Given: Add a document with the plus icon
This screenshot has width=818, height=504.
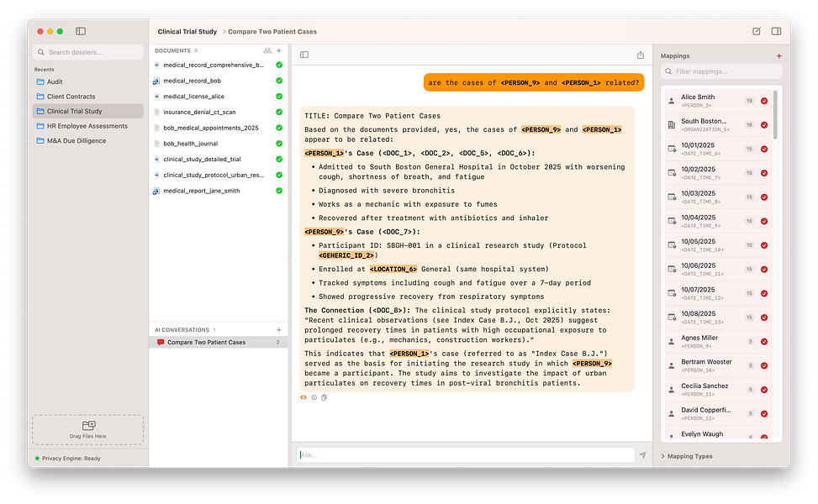Looking at the screenshot, I should pyautogui.click(x=279, y=50).
